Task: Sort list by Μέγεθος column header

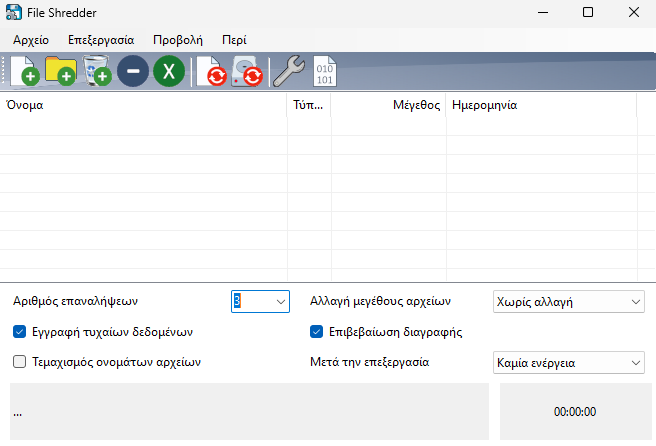Action: click(388, 105)
